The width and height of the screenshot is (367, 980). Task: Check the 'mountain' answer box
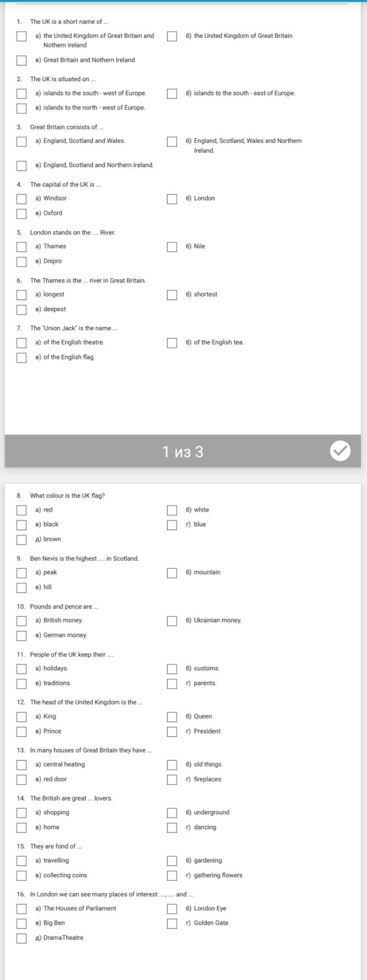[x=172, y=573]
